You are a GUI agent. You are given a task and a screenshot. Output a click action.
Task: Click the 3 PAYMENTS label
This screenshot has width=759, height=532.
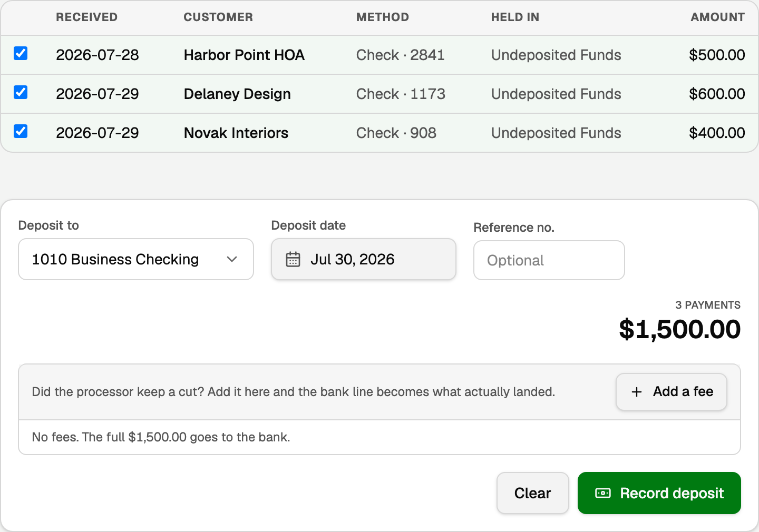click(708, 305)
